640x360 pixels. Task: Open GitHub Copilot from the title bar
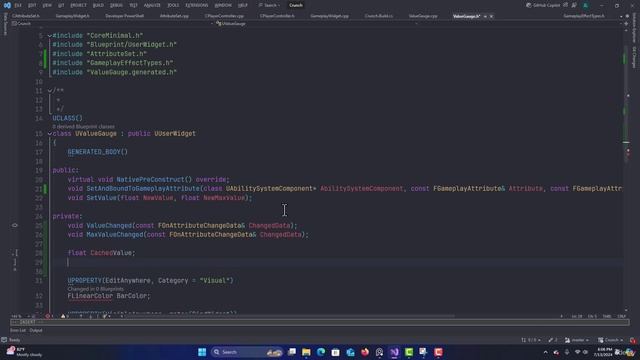[x=543, y=5]
